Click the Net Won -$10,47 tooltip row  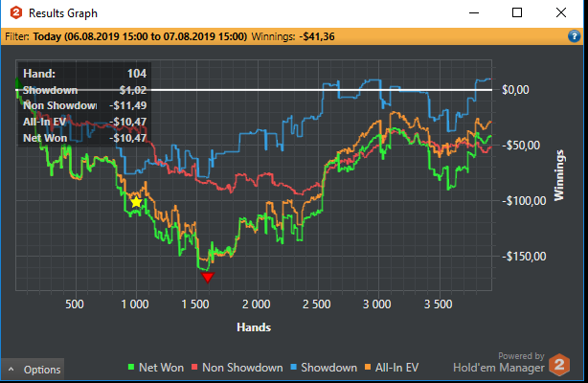(x=84, y=138)
